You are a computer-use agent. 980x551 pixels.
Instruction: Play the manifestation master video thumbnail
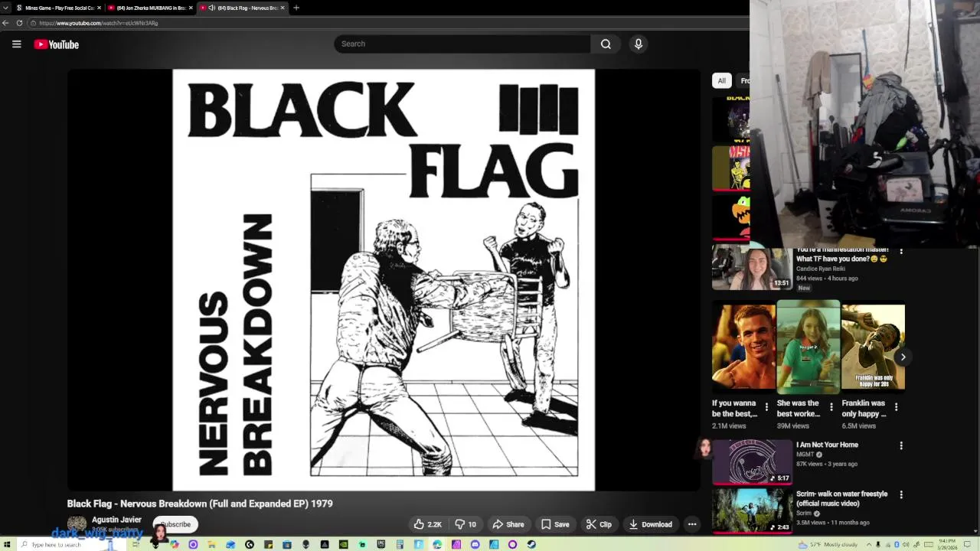(x=752, y=267)
